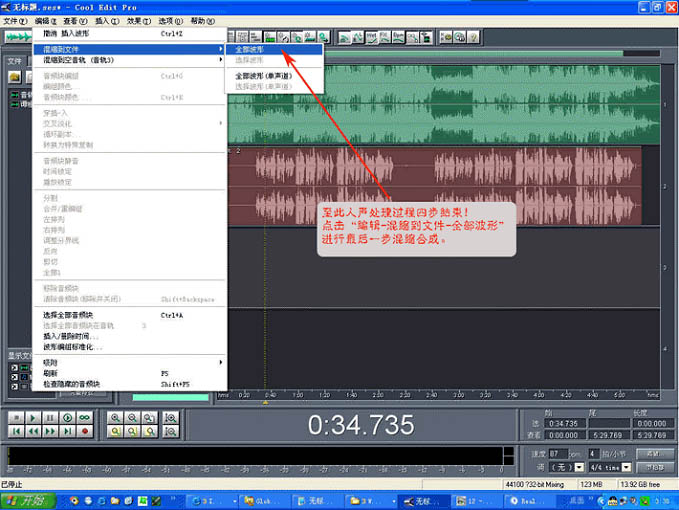Select 全部波形 in the submenu
Image resolution: width=679 pixels, height=510 pixels.
274,49
